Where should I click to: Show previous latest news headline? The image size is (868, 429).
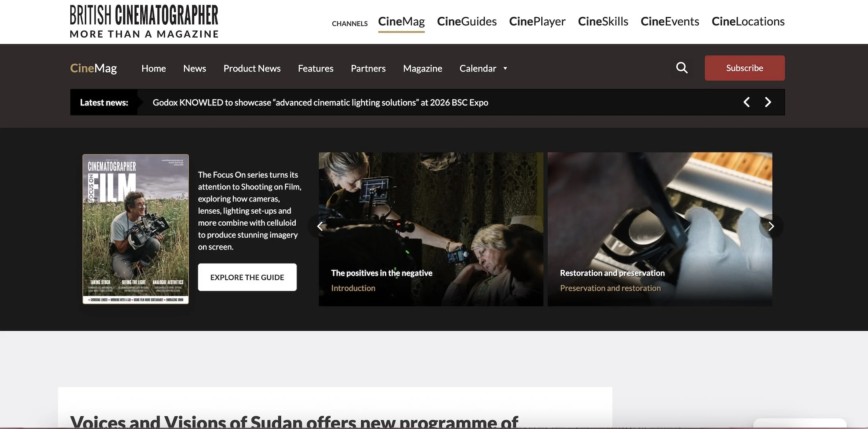click(x=746, y=102)
